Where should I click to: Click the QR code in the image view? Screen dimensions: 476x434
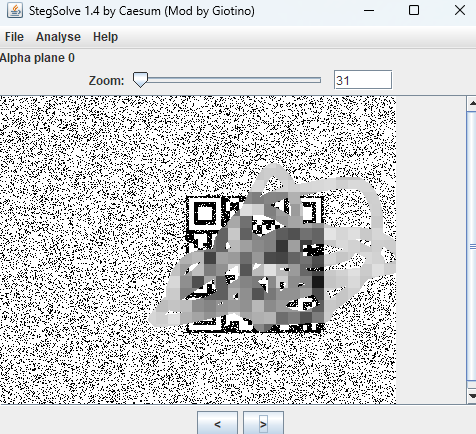[255, 264]
